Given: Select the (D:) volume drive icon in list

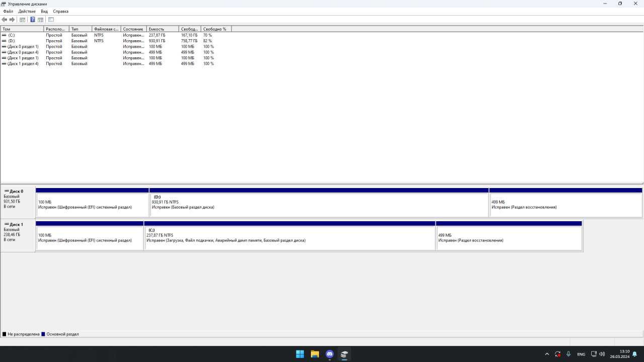Looking at the screenshot, I should (x=5, y=41).
